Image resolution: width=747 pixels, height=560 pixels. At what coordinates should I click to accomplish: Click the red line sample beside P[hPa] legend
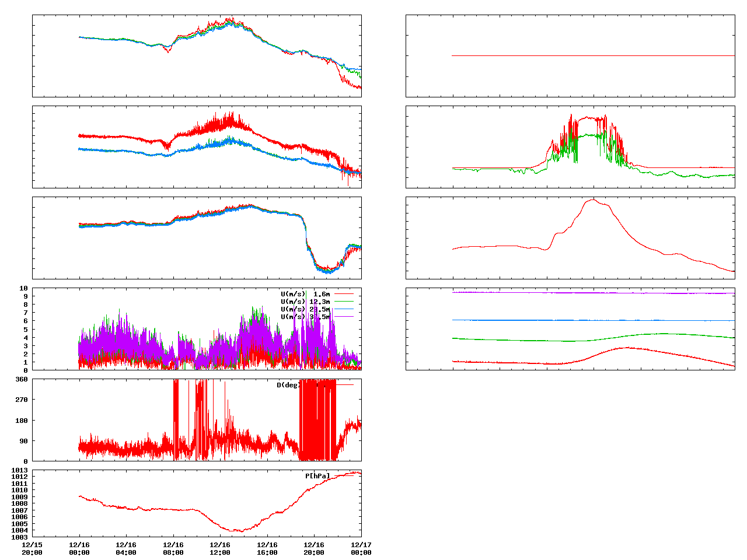tap(344, 476)
